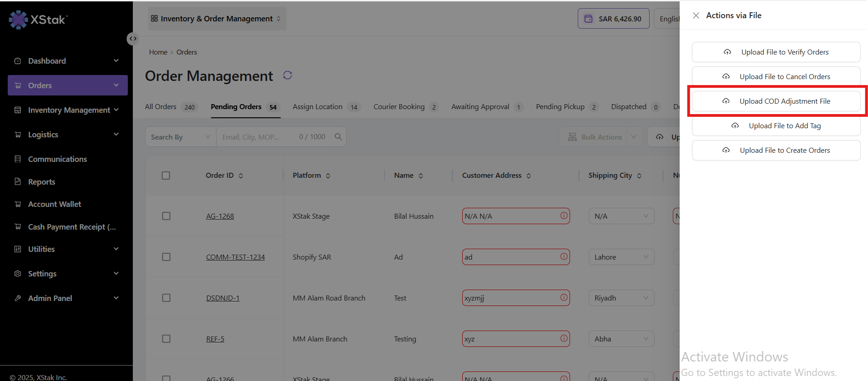Click the sort icon on Order ID column
The height and width of the screenshot is (381, 868).
[241, 176]
